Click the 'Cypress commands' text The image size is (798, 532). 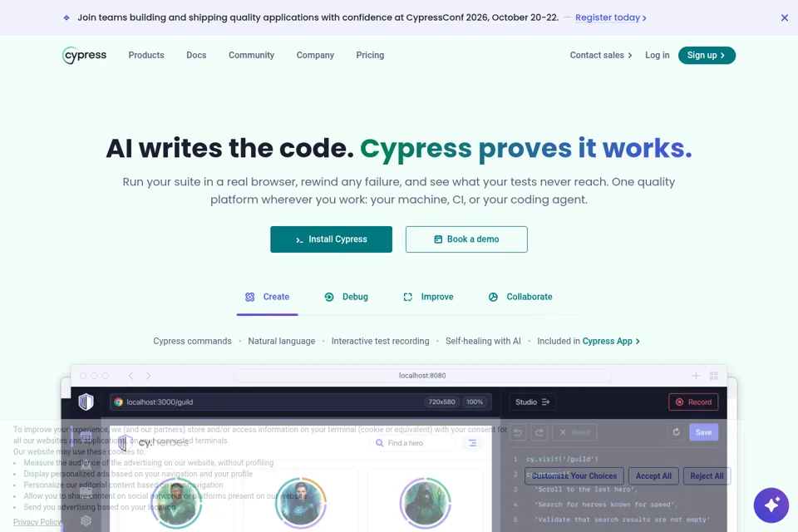click(x=192, y=341)
